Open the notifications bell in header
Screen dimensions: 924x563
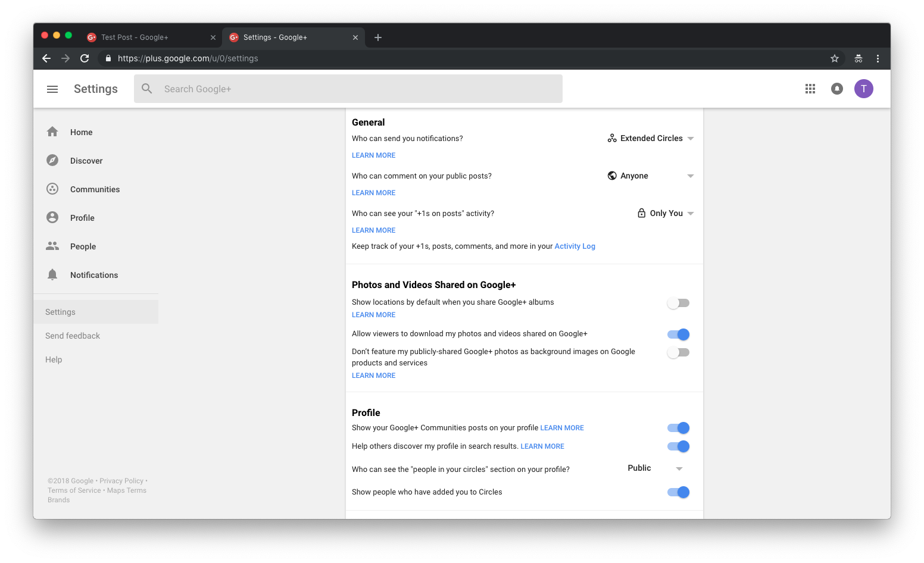coord(837,89)
